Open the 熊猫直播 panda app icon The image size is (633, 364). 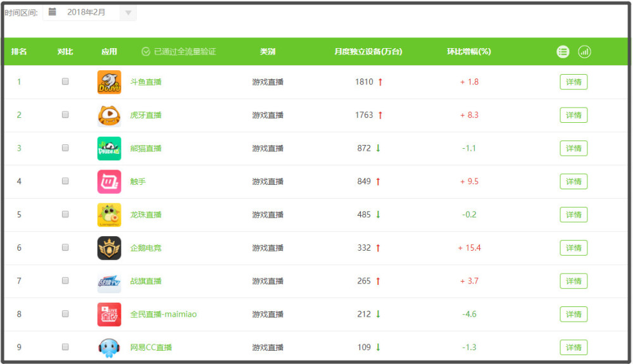pos(109,149)
